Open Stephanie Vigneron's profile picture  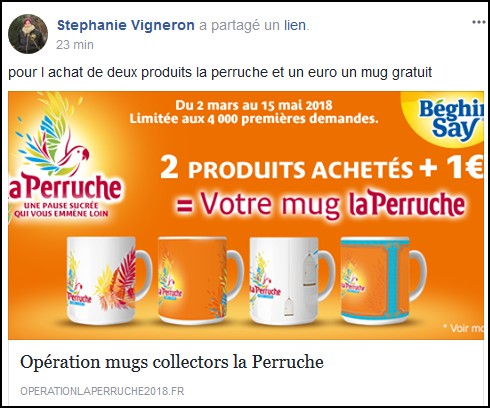click(28, 34)
